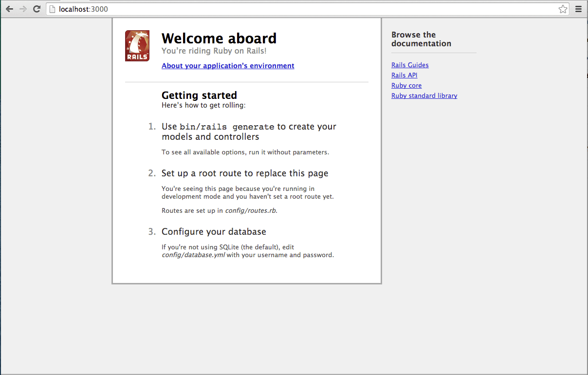
Task: Click the Getting started heading
Action: point(199,95)
